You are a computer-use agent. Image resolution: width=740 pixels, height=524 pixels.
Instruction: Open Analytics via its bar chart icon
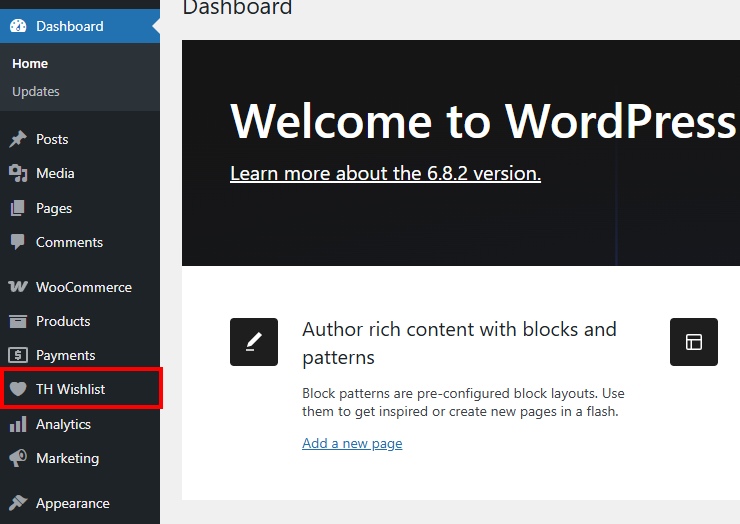click(18, 424)
